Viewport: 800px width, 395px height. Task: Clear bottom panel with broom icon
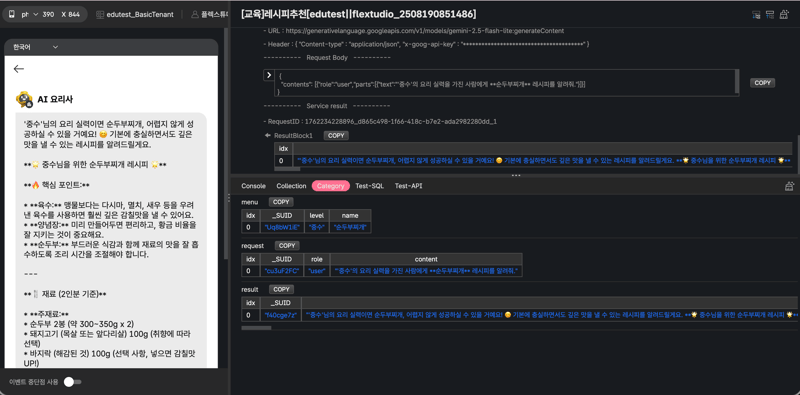click(x=789, y=186)
